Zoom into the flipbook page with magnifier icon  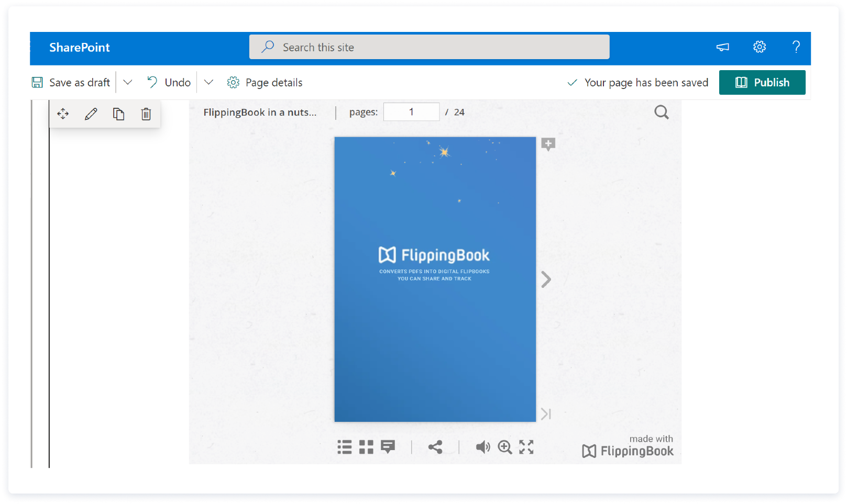(x=505, y=447)
